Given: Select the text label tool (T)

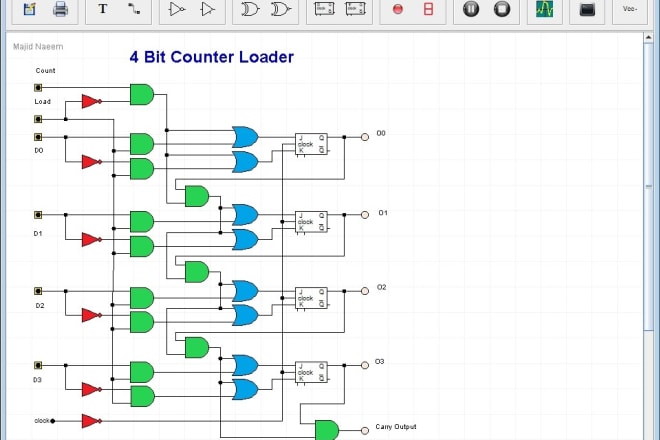Looking at the screenshot, I should click(x=103, y=9).
